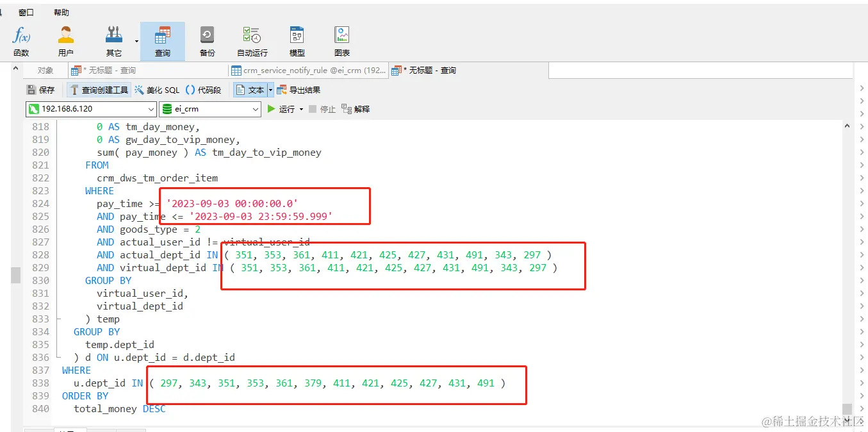Viewport: 868px width, 432px height.
Task: Click date string '2023-09-03 00:00:00.0'
Action: click(233, 203)
